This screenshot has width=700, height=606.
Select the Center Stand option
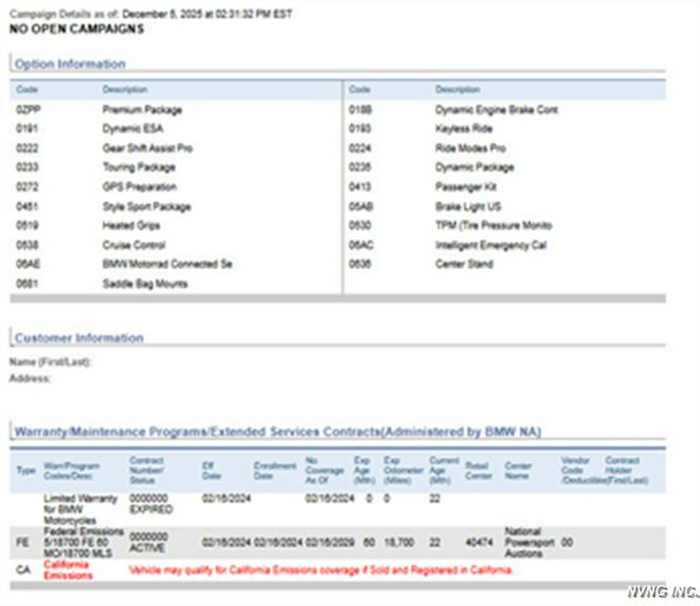464,264
